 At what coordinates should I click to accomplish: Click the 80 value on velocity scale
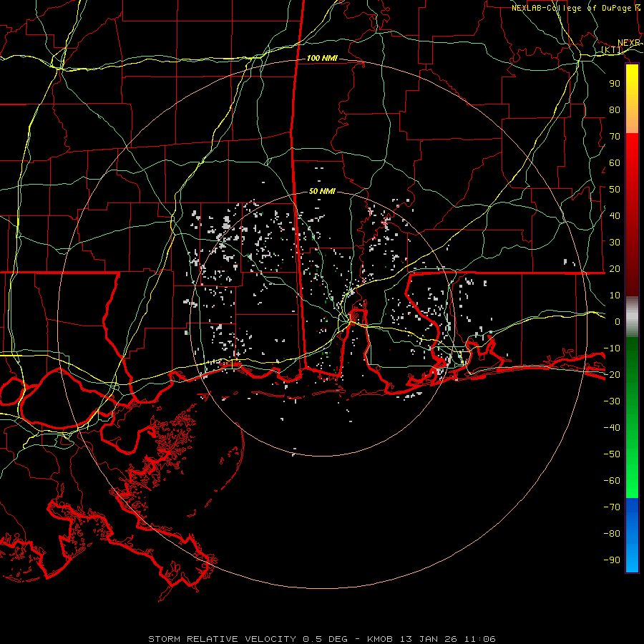click(615, 110)
